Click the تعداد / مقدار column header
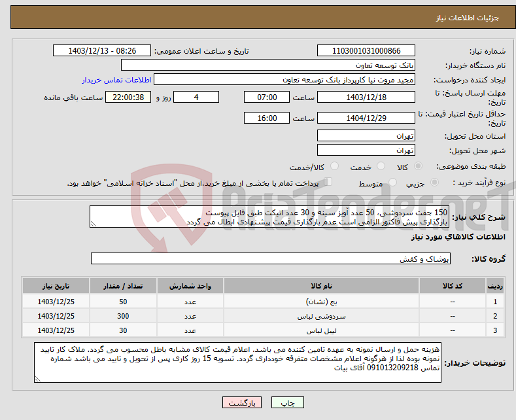The height and width of the screenshot is (420, 516). click(123, 286)
